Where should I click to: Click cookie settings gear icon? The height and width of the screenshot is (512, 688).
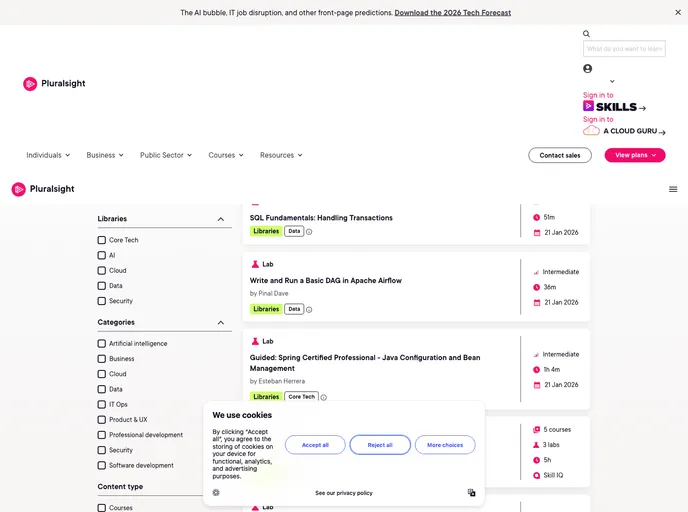click(216, 493)
